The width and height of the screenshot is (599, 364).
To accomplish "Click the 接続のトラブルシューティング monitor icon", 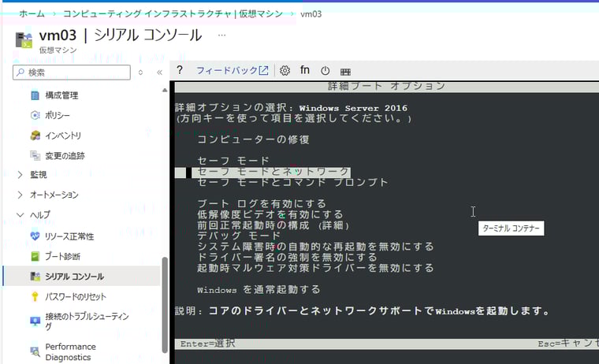I will [x=35, y=321].
